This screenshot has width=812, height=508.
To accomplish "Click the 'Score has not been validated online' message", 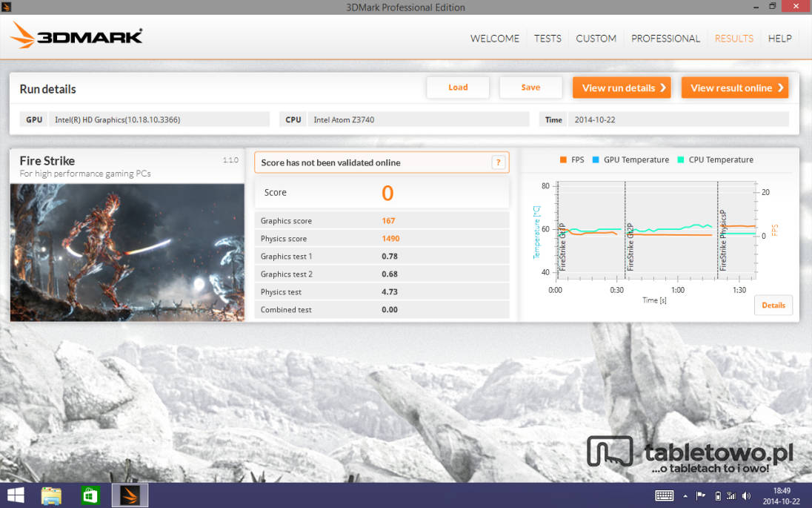I will 330,162.
